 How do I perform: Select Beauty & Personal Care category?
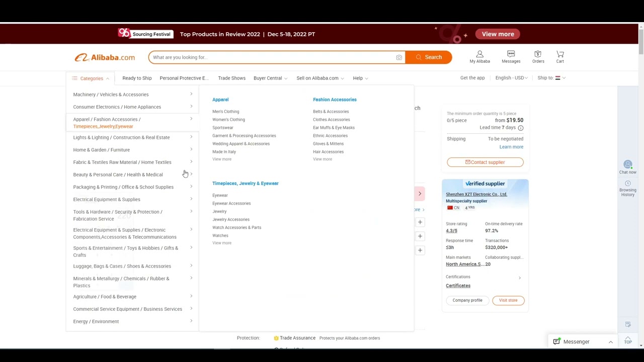coord(133,174)
